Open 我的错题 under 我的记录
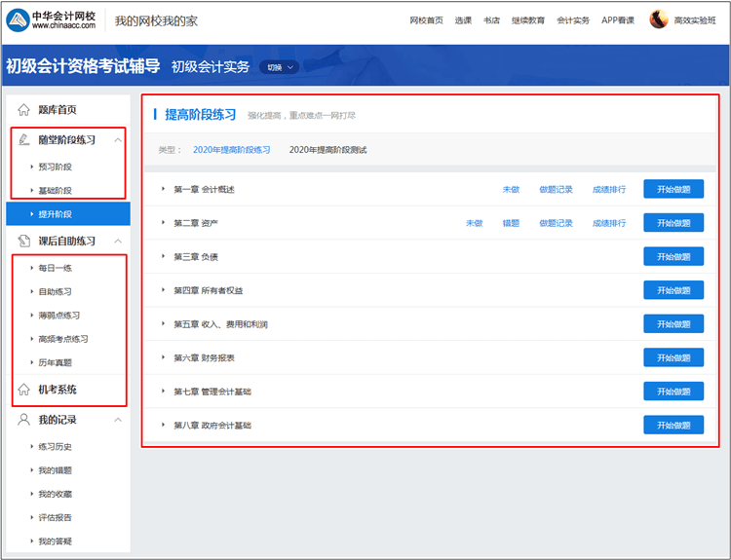 [55, 470]
